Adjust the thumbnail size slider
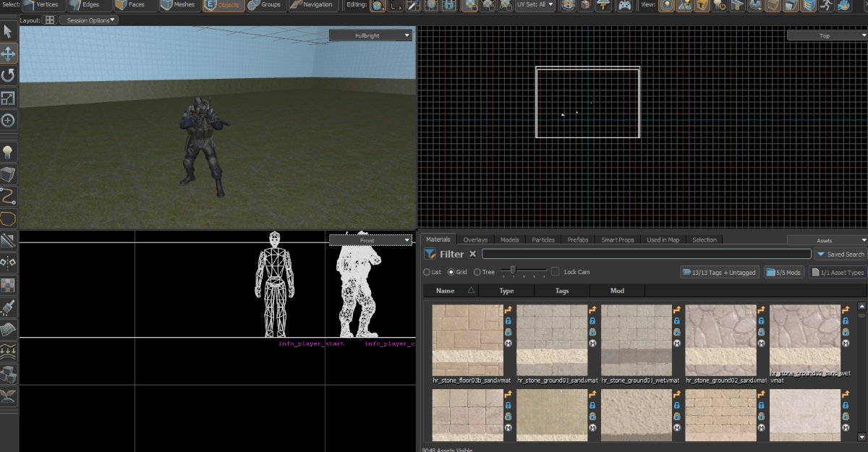This screenshot has height=452, width=868. pos(513,271)
